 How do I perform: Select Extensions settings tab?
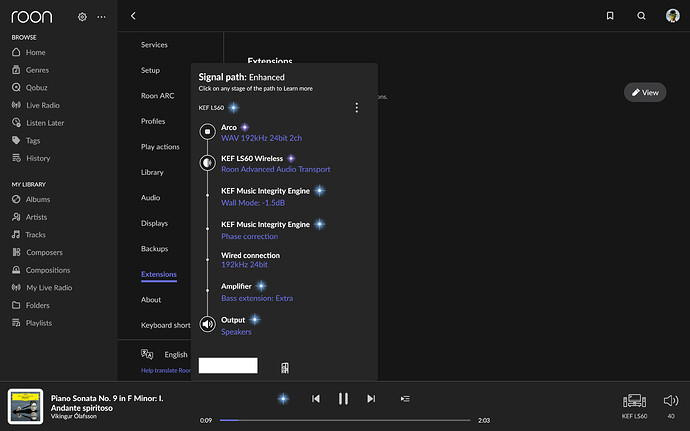coord(158,275)
